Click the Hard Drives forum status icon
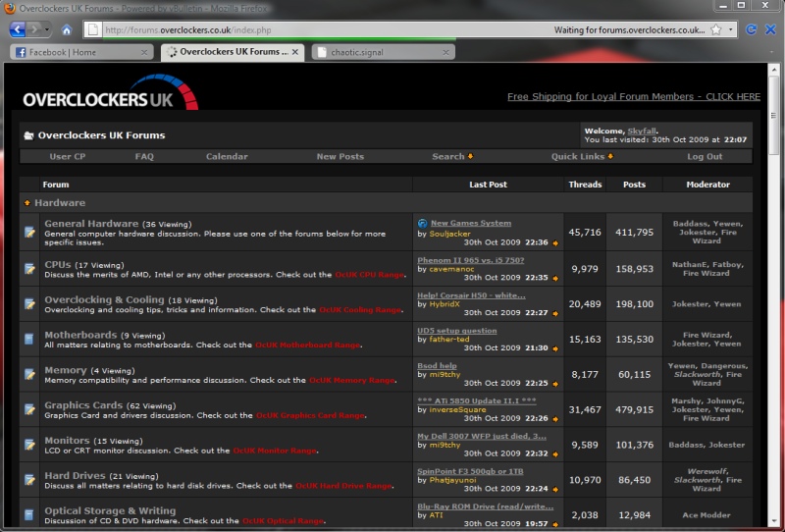Image resolution: width=785 pixels, height=532 pixels. [29, 480]
